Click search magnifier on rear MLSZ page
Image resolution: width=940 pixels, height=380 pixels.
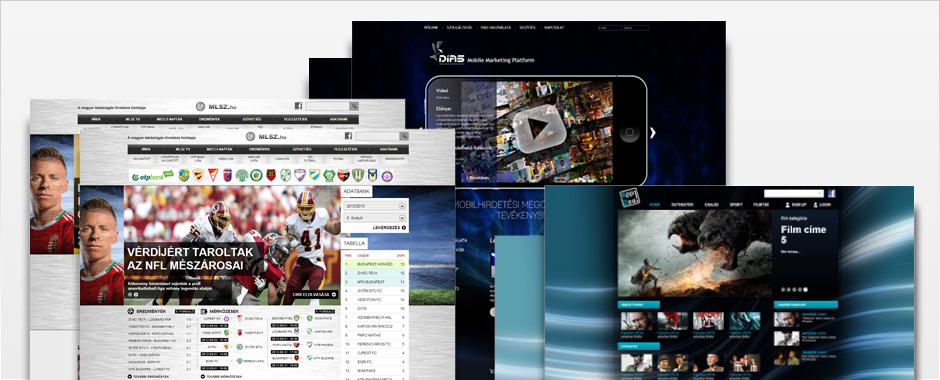(x=354, y=106)
